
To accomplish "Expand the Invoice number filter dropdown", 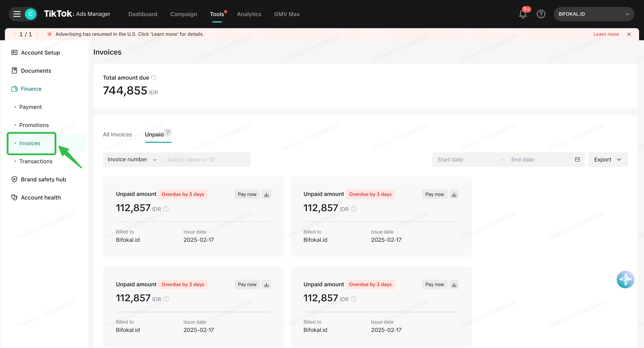I will tap(132, 159).
